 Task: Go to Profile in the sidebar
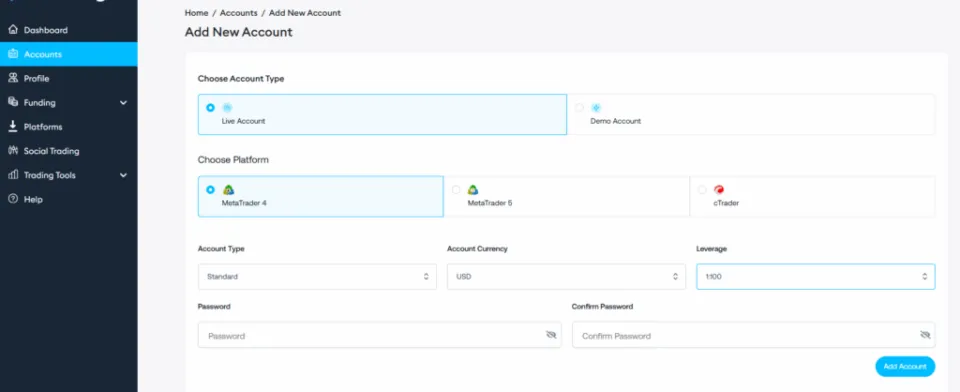click(x=69, y=78)
